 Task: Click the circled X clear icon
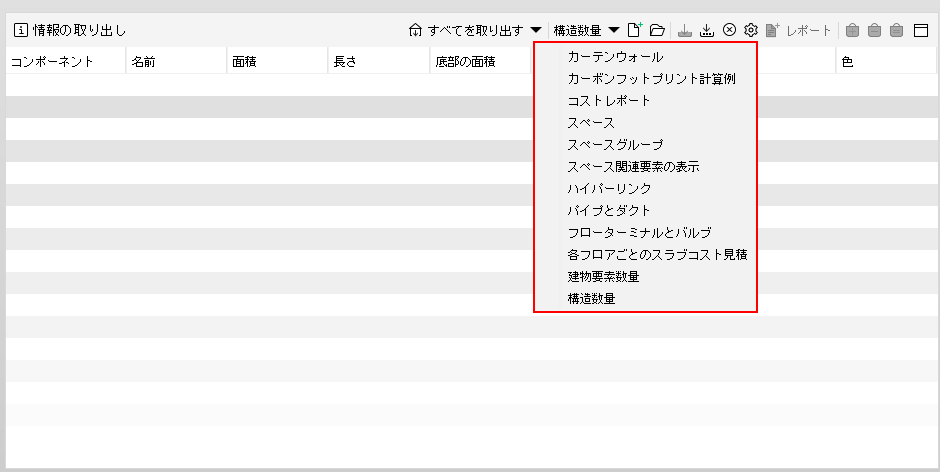point(729,30)
